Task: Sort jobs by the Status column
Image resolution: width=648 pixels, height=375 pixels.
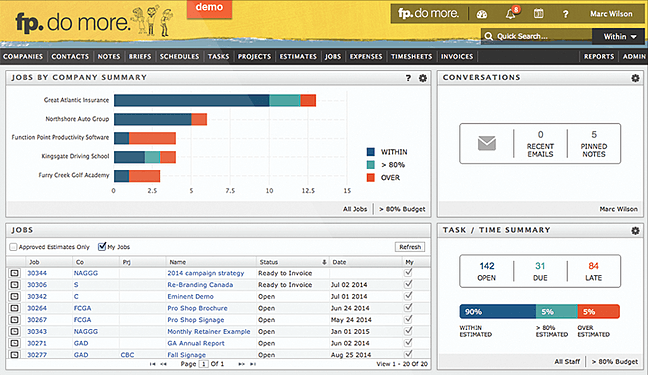Action: [x=292, y=262]
